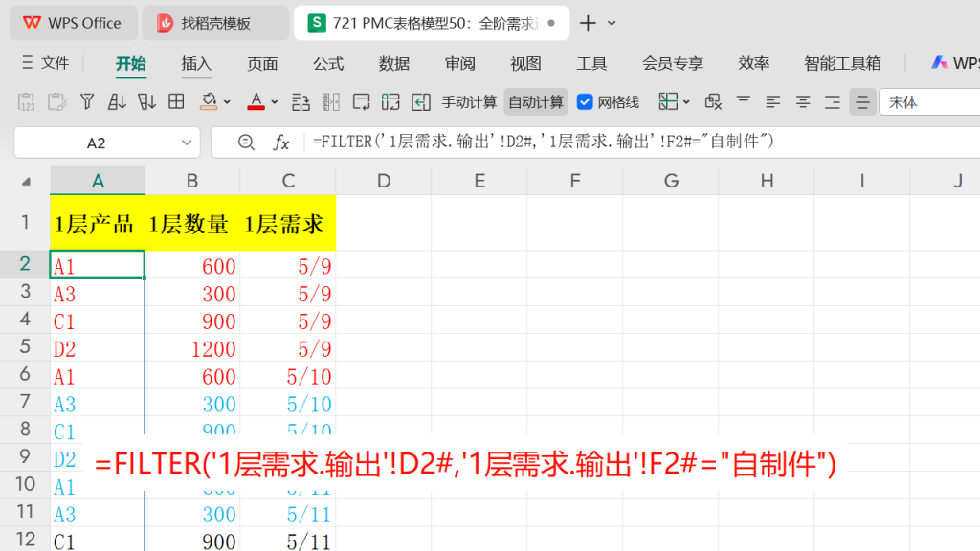Toggle the justify alignment button

pyautogui.click(x=862, y=101)
